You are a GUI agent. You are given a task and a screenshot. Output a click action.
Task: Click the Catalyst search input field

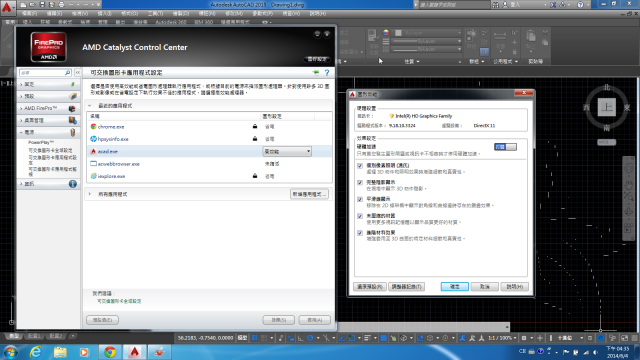(42, 72)
